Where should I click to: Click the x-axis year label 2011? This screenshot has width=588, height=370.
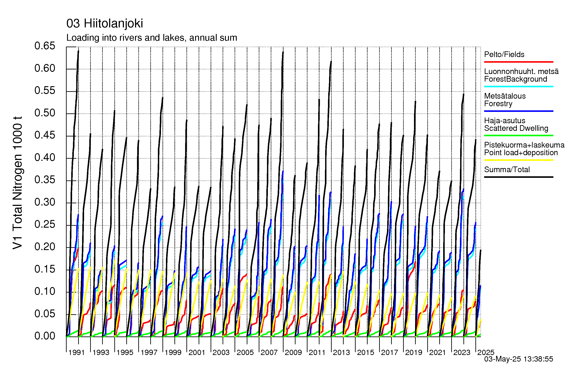(317, 353)
